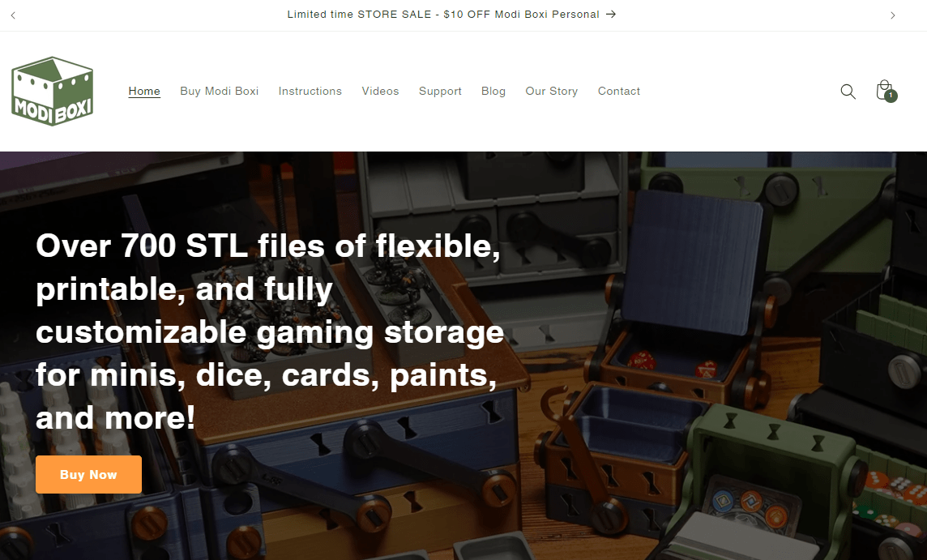This screenshot has height=560, width=927.
Task: Visit the Blog section
Action: pyautogui.click(x=493, y=91)
